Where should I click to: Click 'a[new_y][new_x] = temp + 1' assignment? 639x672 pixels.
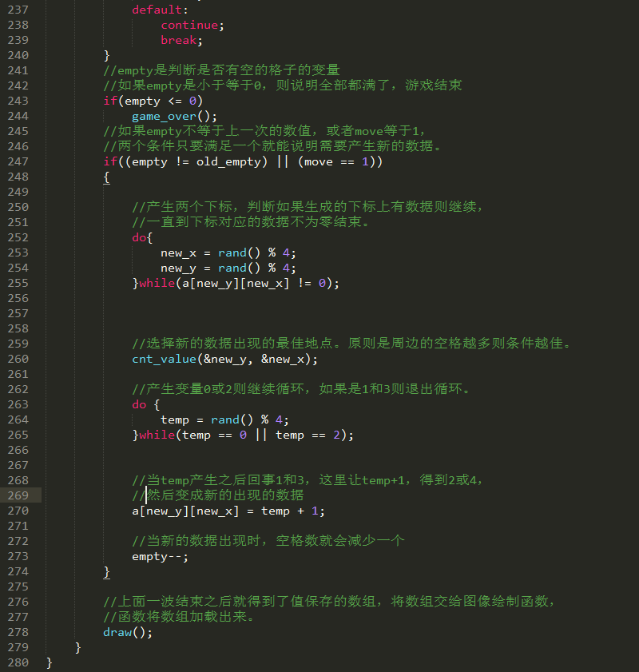[x=228, y=511]
